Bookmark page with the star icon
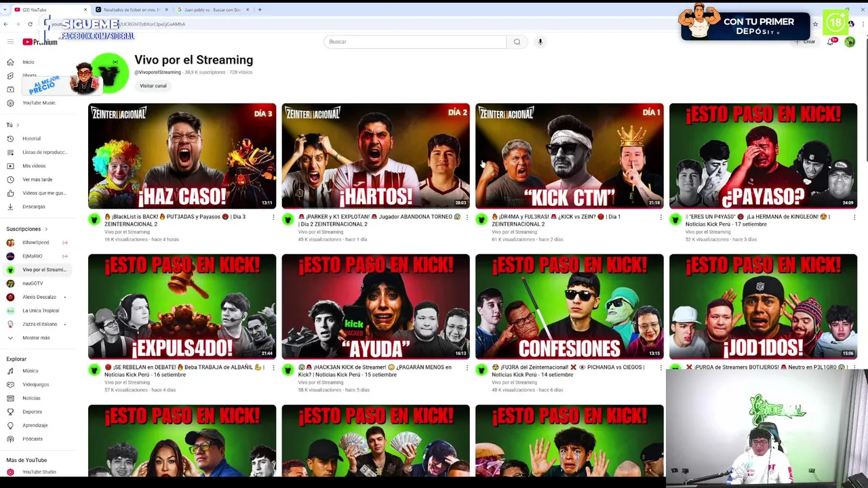 pyautogui.click(x=815, y=24)
